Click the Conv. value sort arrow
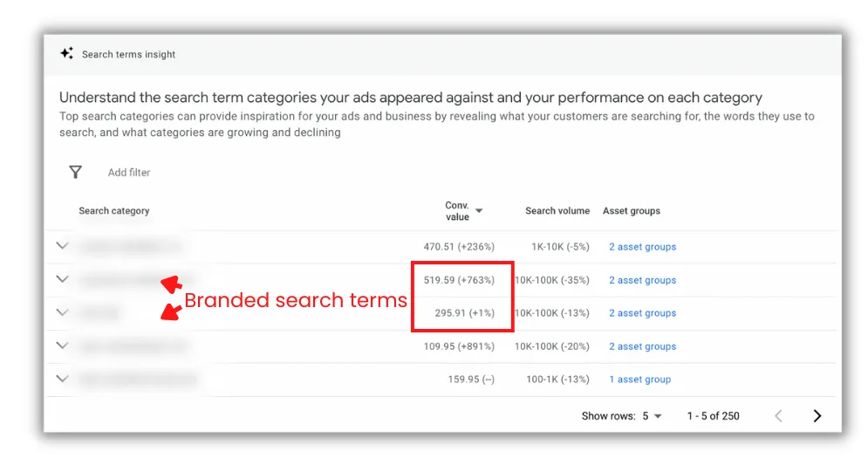Viewport: 868px width, 472px height. click(x=480, y=211)
